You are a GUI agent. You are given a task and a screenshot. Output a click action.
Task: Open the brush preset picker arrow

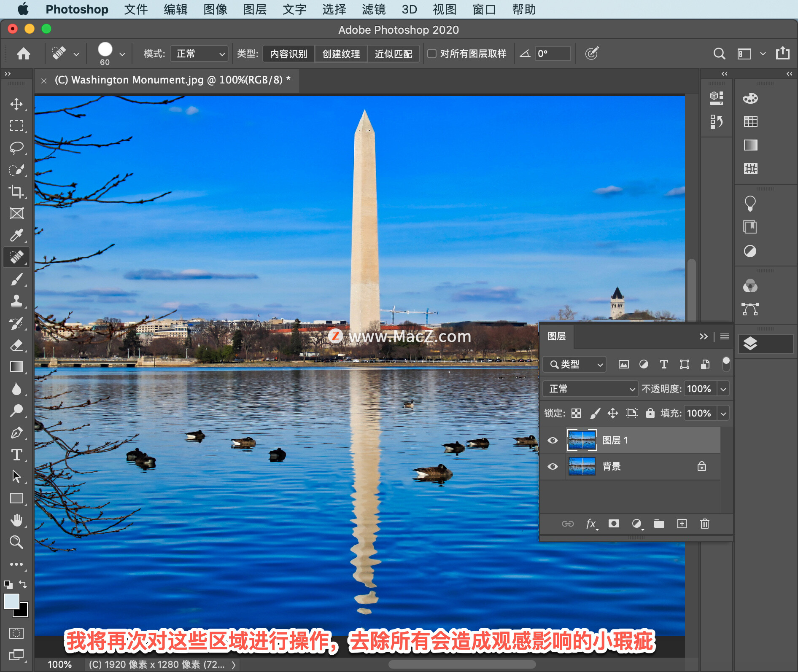tap(122, 54)
